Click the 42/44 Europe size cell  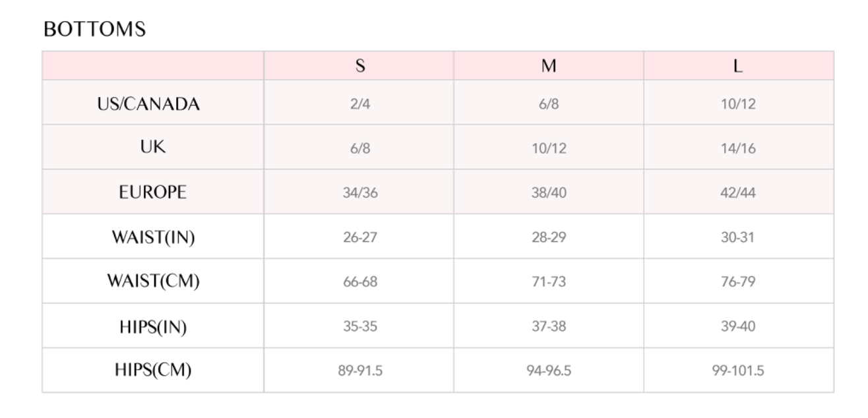coord(738,193)
